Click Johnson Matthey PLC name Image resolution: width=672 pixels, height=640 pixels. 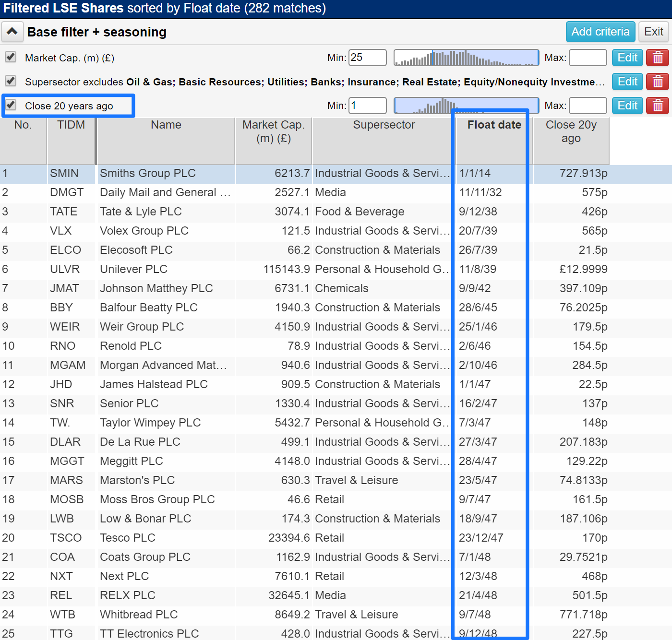tap(156, 288)
